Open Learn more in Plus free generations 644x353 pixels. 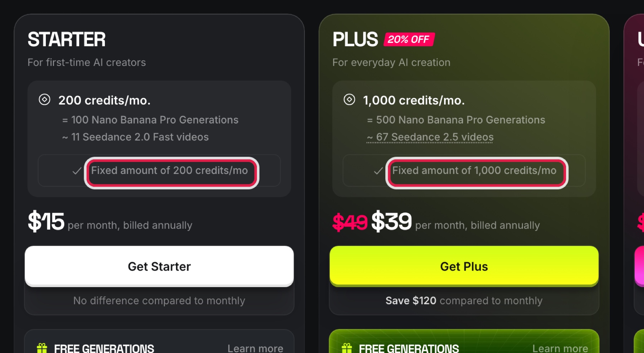point(560,348)
